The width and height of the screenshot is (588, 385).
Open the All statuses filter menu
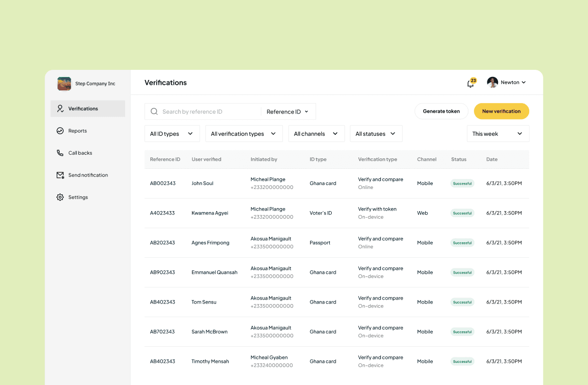pyautogui.click(x=376, y=134)
